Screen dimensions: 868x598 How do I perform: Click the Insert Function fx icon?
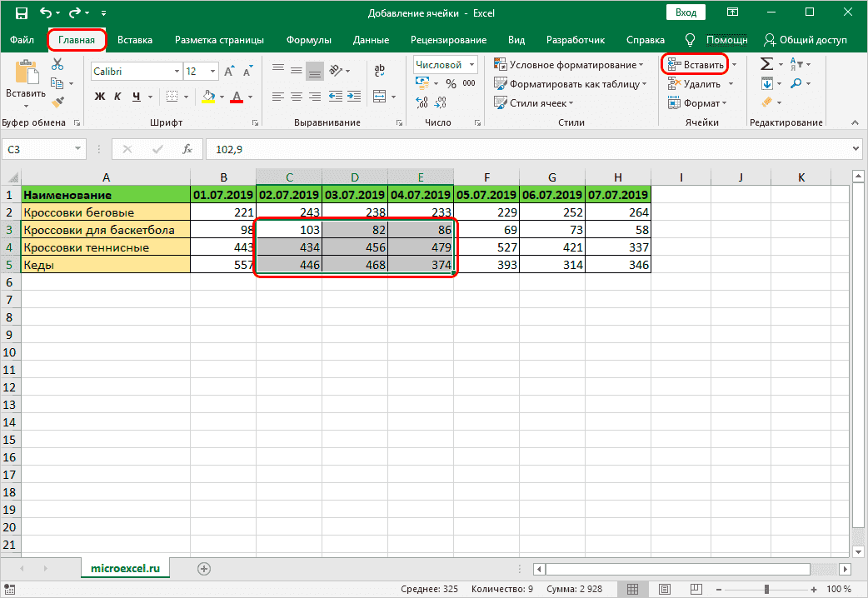(x=188, y=149)
